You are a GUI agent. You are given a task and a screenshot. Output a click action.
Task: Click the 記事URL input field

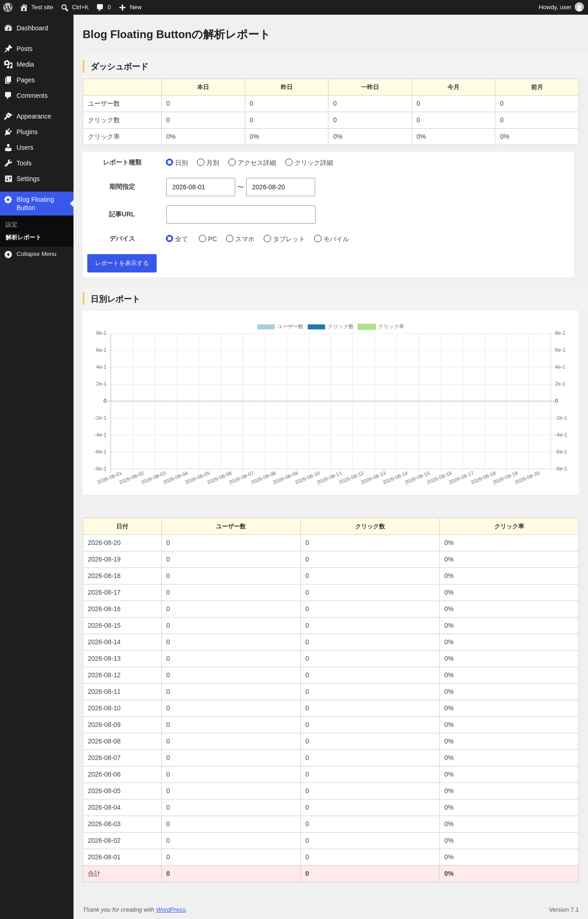[241, 215]
